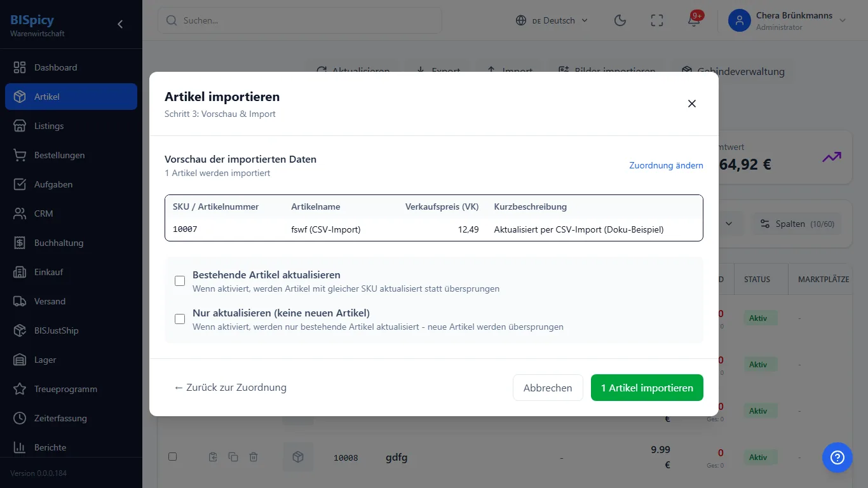Viewport: 868px width, 488px height.
Task: Click the globe language icon
Action: tap(521, 20)
